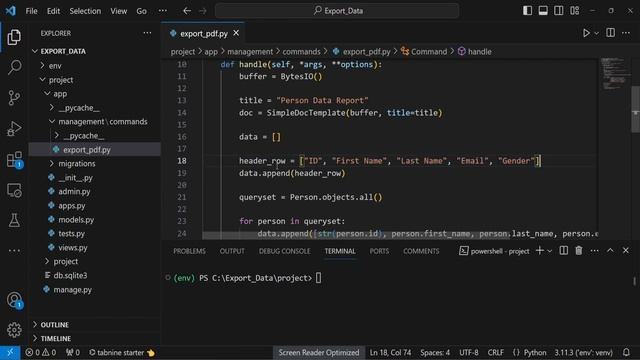Screen dimensions: 640x360
Task: Open Explorer views and more actions
Action: pyautogui.click(x=147, y=33)
